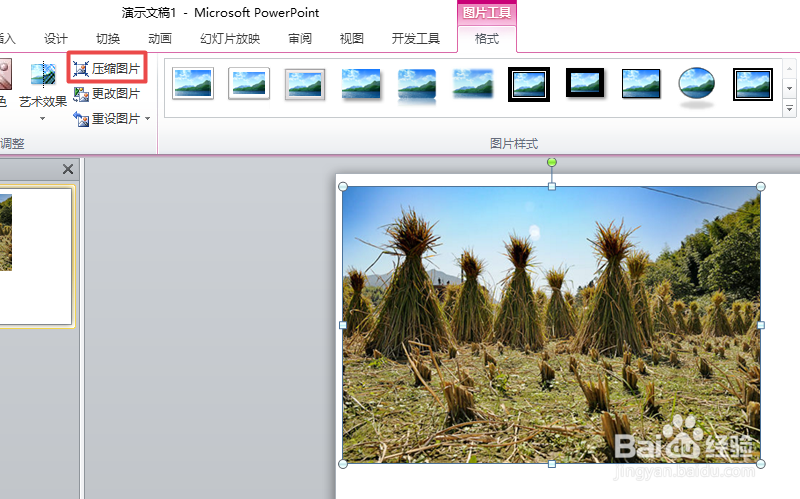Expand the Artistic Effects dropdown arrow
Image resolution: width=800 pixels, height=499 pixels.
tap(43, 119)
